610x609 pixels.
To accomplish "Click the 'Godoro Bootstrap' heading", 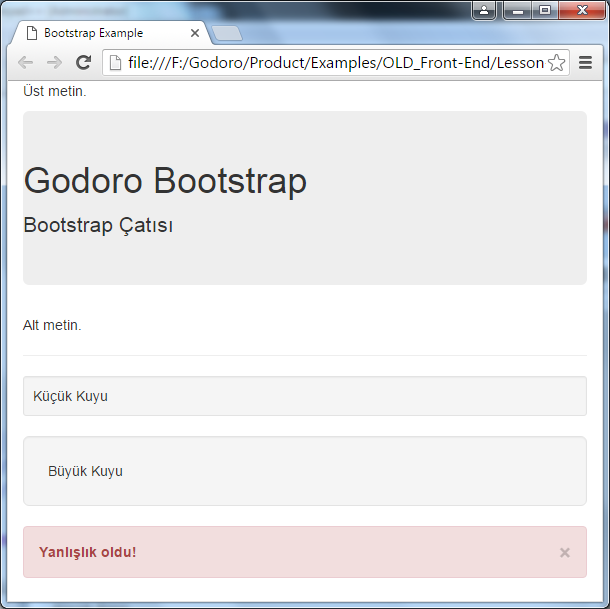I will pyautogui.click(x=165, y=181).
